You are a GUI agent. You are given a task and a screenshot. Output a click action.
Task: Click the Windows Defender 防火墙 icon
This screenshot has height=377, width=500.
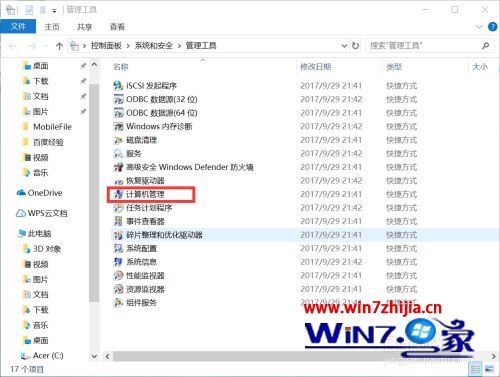pyautogui.click(x=118, y=167)
